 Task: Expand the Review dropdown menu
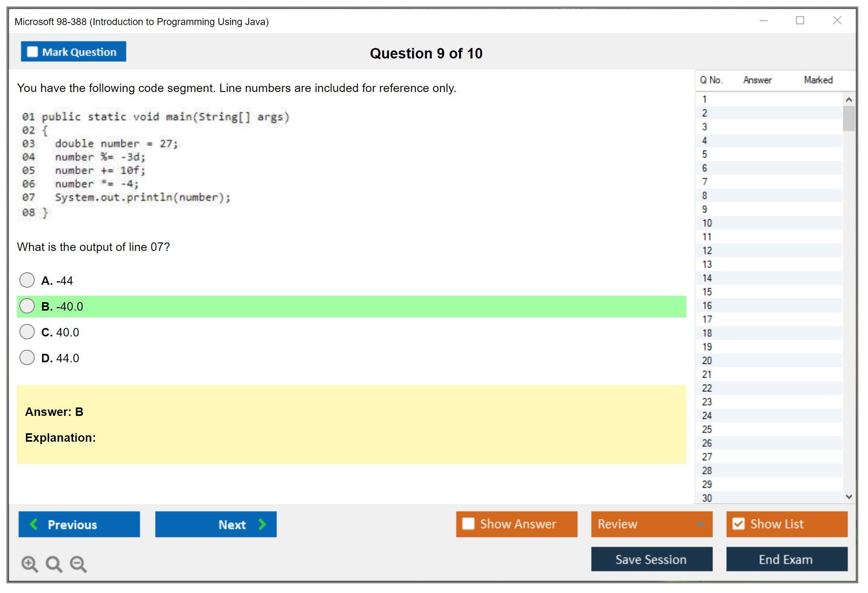(700, 524)
